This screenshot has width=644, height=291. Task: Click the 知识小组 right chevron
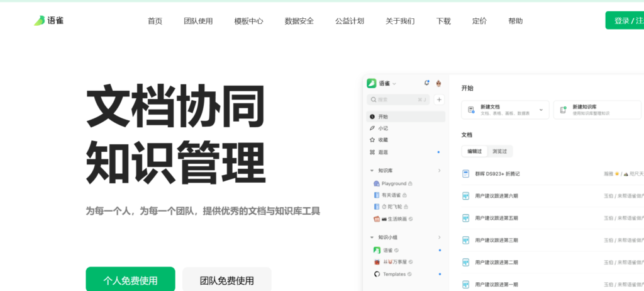pos(439,237)
